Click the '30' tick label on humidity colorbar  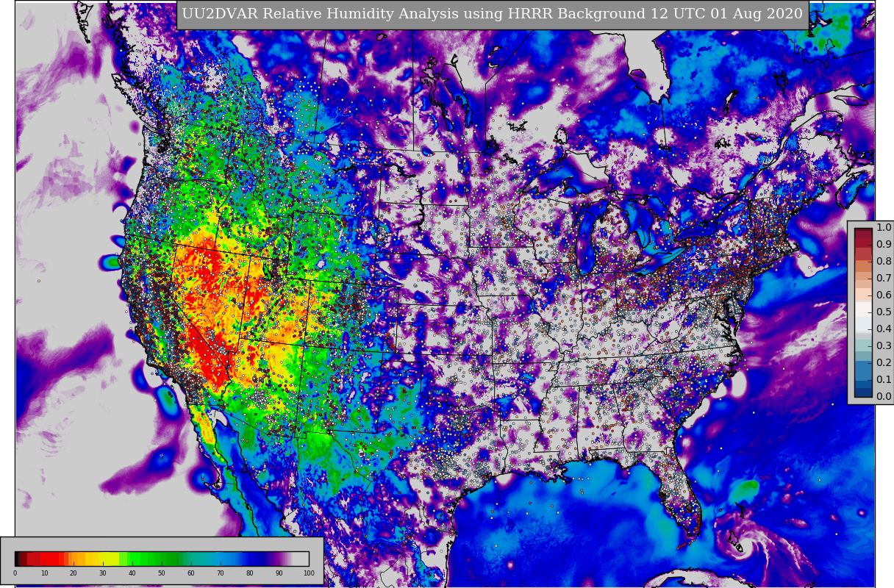(x=103, y=573)
